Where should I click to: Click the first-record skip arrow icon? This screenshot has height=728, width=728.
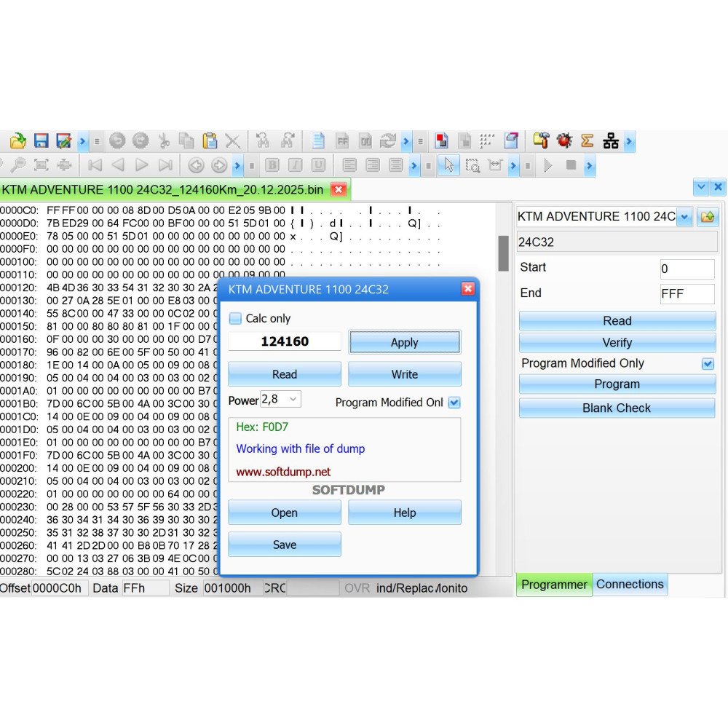click(95, 165)
